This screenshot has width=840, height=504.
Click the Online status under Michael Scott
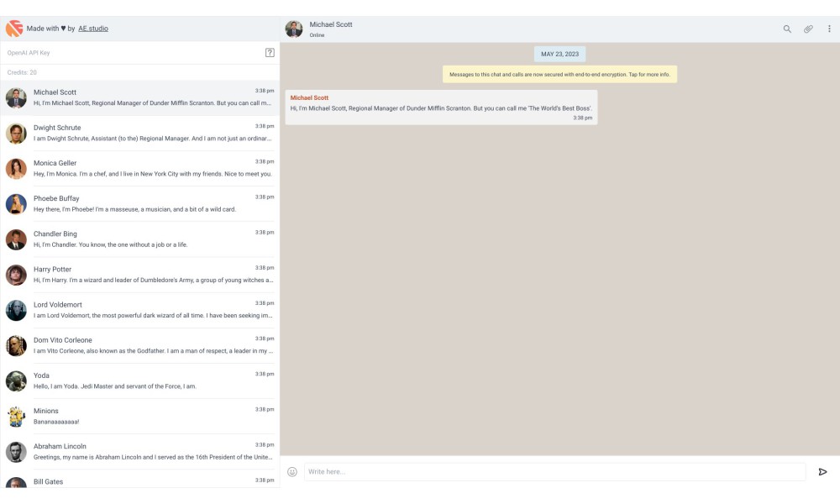317,35
